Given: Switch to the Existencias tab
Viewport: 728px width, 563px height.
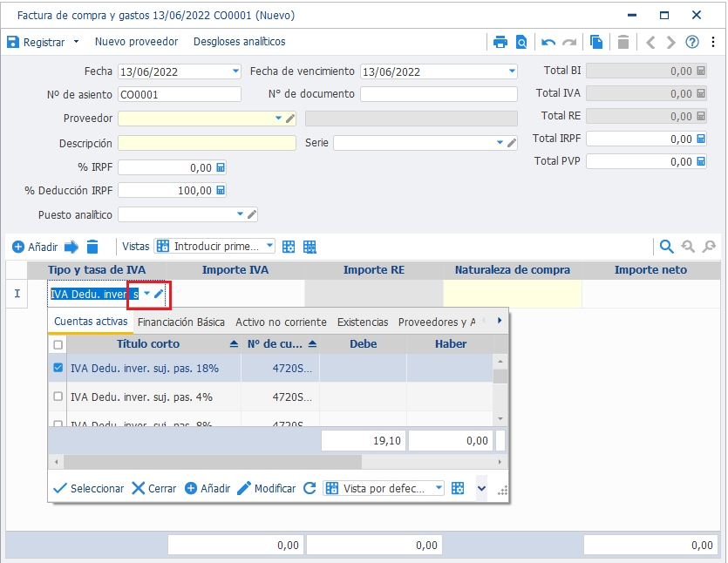Looking at the screenshot, I should point(363,322).
